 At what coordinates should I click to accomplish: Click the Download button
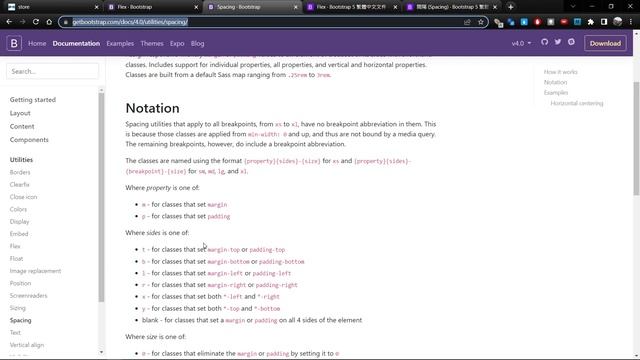click(605, 43)
